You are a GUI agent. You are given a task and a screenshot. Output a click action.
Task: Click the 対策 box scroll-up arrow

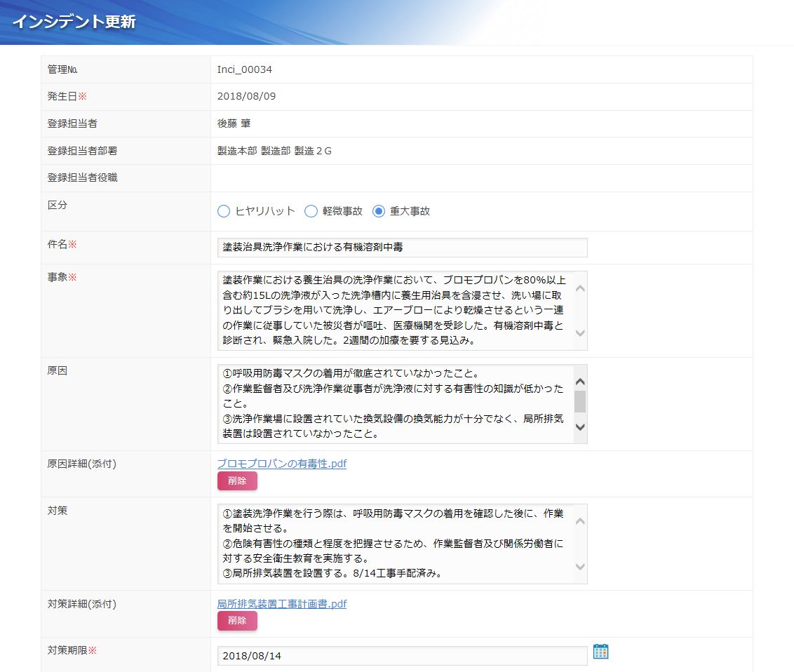tap(580, 521)
